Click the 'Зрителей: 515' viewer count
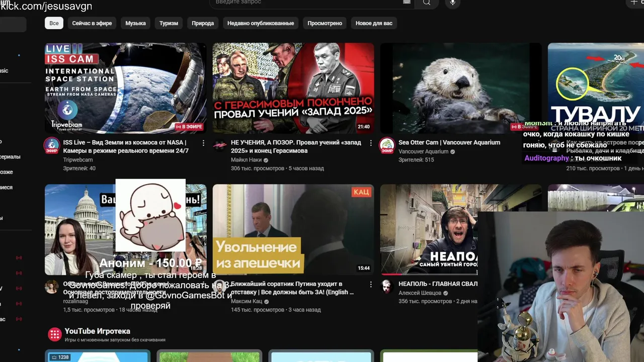This screenshot has width=644, height=362. 416,160
